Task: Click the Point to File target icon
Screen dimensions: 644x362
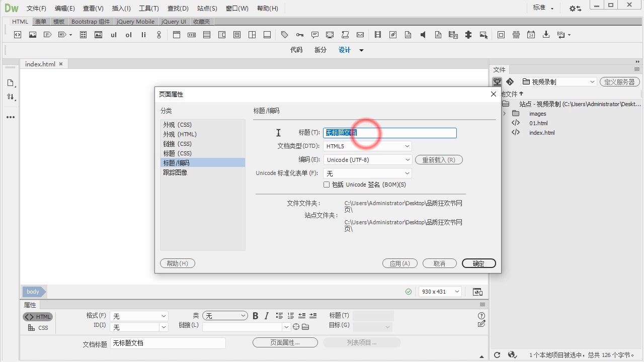Action: coord(296,327)
